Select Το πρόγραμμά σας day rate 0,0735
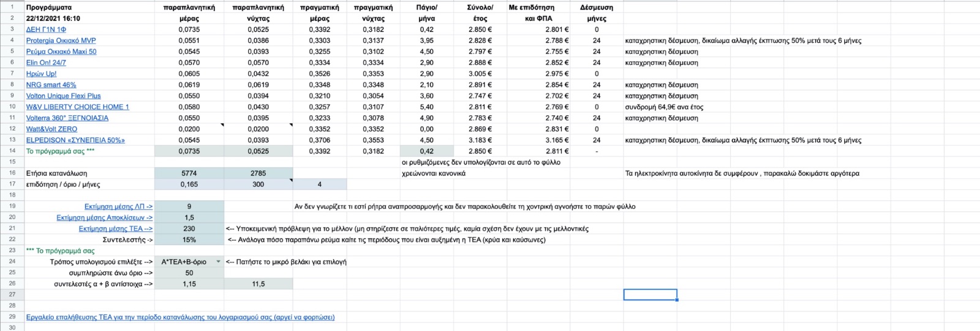 click(x=189, y=151)
